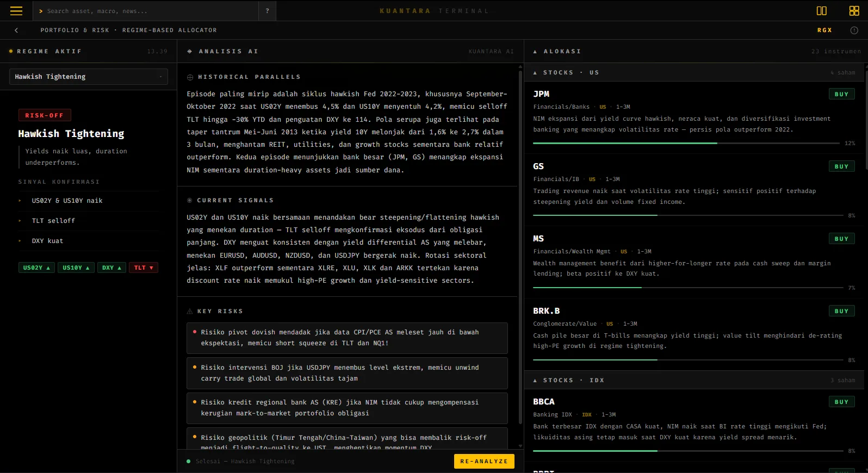Image resolution: width=868 pixels, height=473 pixels.
Task: Click the BRK.B 8% allocation bar
Action: point(688,360)
